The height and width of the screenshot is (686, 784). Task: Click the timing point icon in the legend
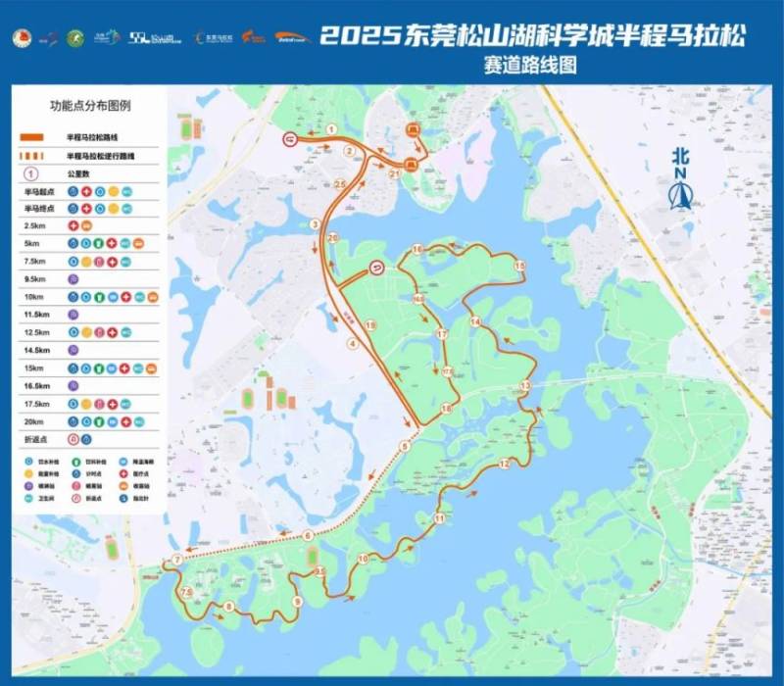(75, 473)
